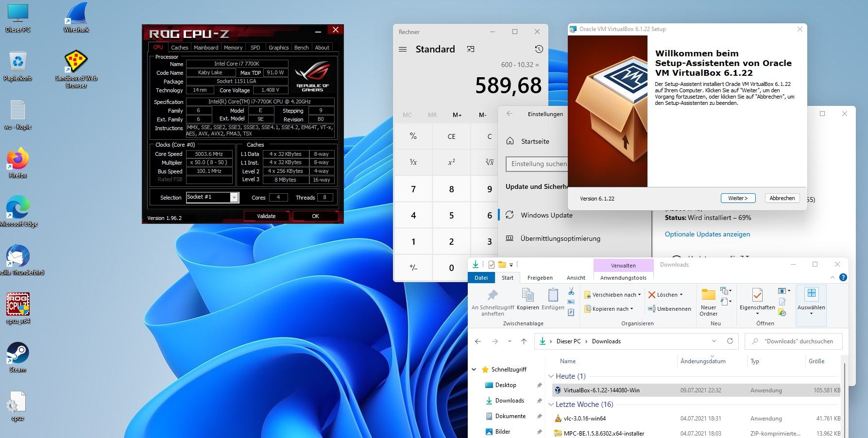
Task: Click the Verlauf history icon in Öffnen group
Action: pyautogui.click(x=782, y=313)
